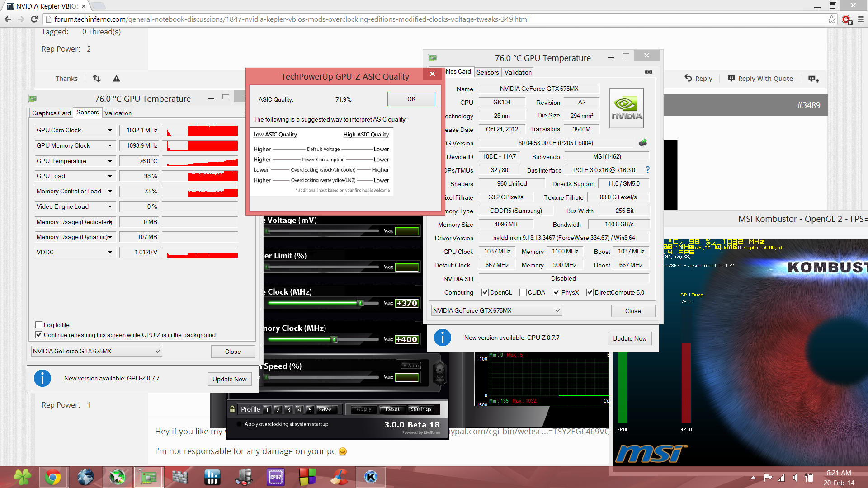
Task: Click the red extension icon in Chrome
Action: (x=847, y=19)
